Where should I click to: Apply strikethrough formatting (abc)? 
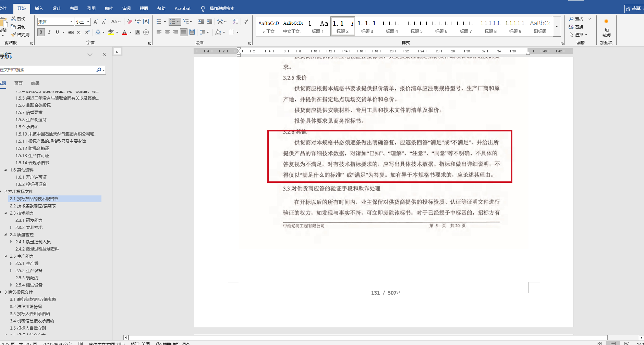(x=71, y=32)
